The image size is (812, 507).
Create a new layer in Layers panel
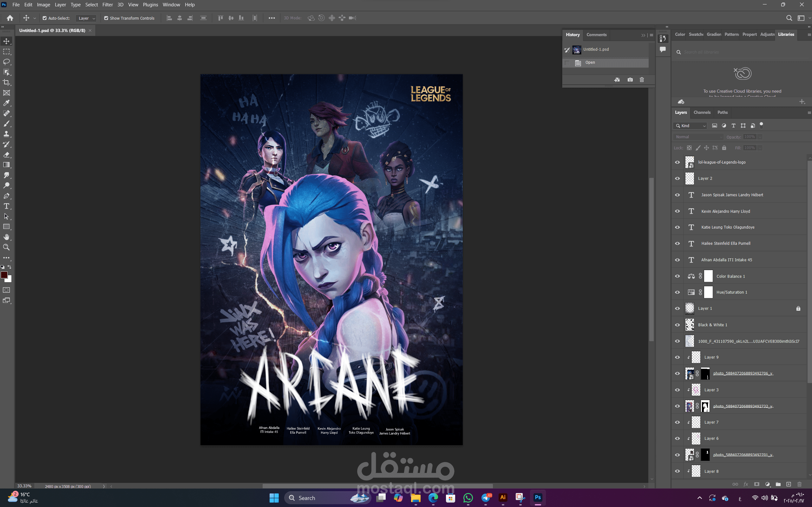tap(789, 484)
